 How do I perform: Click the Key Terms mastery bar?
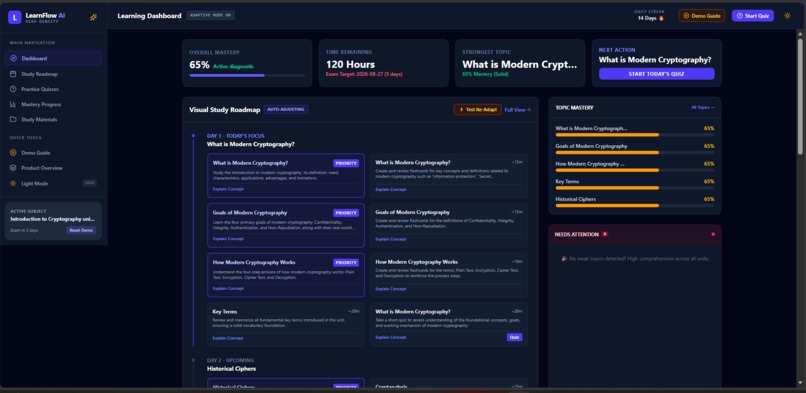[x=635, y=188]
